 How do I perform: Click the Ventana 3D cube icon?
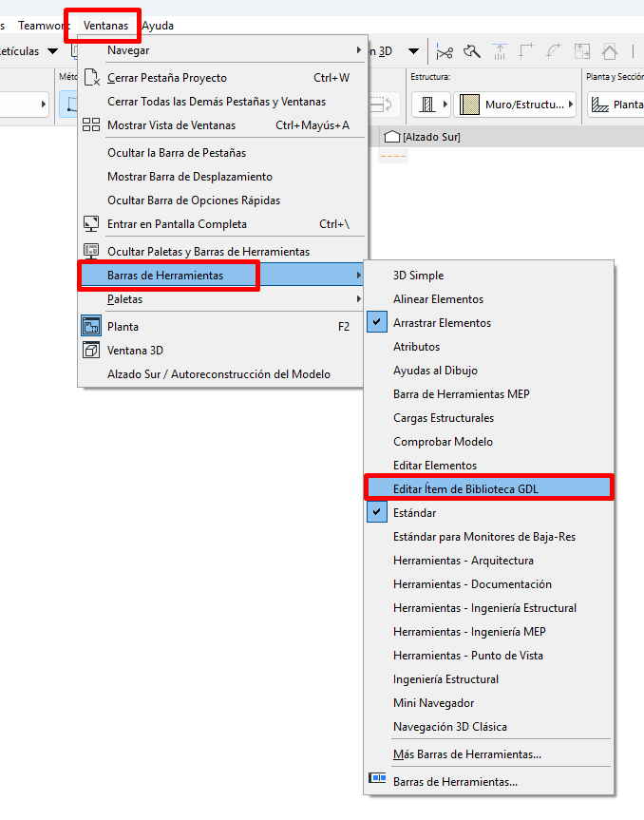tap(91, 350)
